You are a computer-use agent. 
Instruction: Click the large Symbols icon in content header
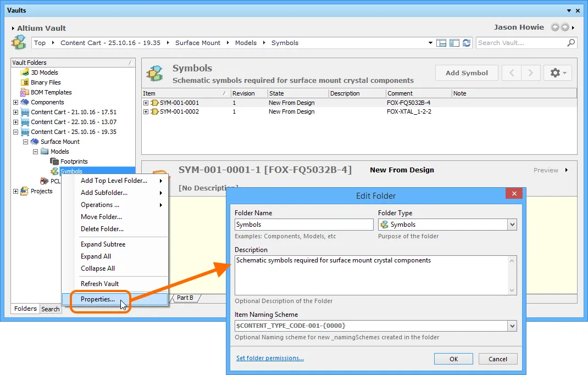154,73
